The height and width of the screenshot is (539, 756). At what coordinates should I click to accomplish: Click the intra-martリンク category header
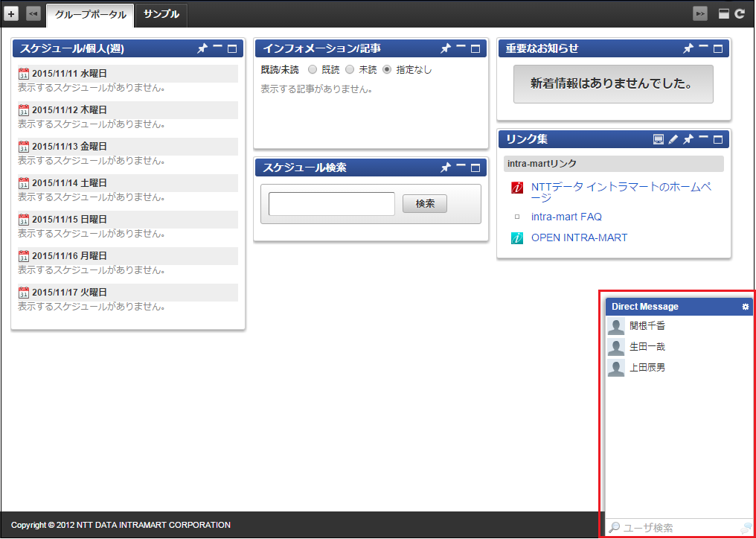613,164
